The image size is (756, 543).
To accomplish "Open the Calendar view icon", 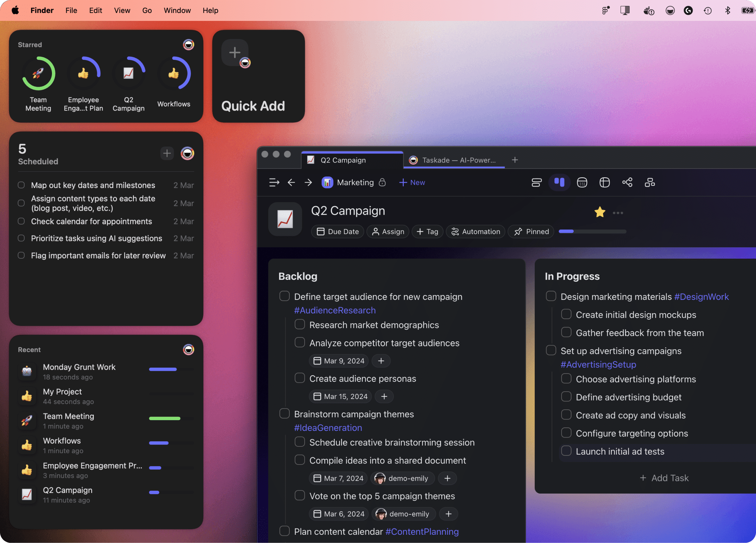I will (x=582, y=182).
